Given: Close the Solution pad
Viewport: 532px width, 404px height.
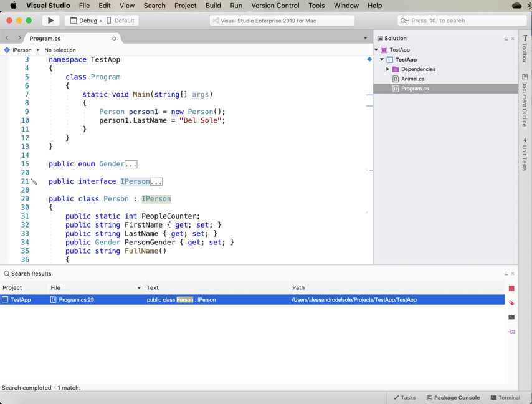Looking at the screenshot, I should coord(513,39).
